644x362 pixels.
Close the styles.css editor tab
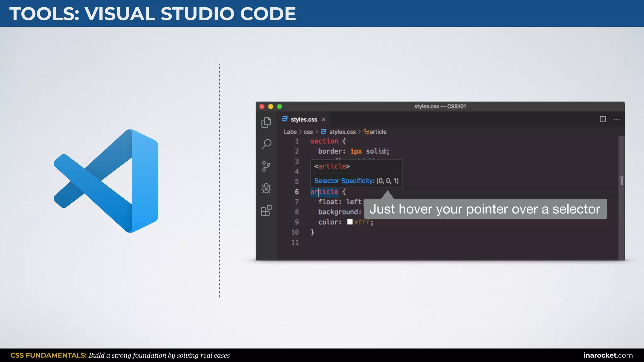pyautogui.click(x=323, y=119)
